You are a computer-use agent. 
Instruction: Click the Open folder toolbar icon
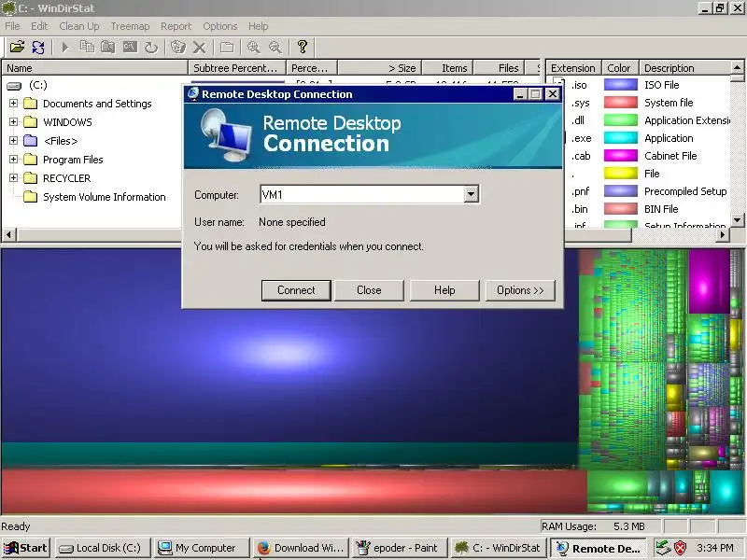click(17, 47)
